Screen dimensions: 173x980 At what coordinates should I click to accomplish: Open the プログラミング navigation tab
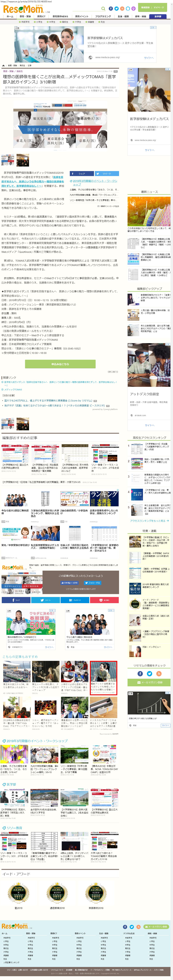tap(103, 16)
